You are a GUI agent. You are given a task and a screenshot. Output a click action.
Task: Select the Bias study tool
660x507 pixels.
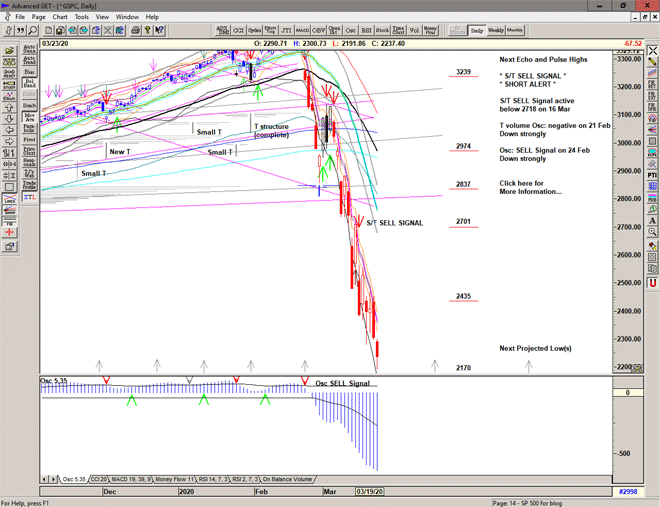(x=29, y=72)
